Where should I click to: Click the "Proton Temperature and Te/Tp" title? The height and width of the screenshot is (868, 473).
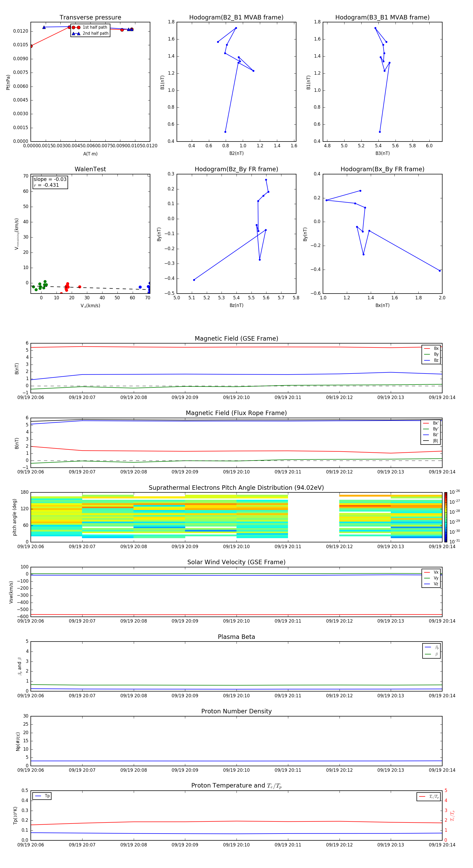236,786
